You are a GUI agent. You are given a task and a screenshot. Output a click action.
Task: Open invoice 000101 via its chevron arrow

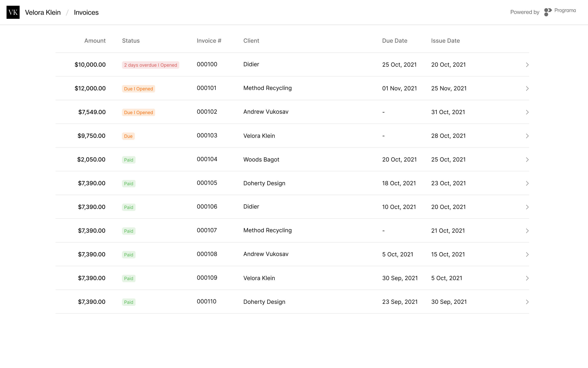point(527,88)
